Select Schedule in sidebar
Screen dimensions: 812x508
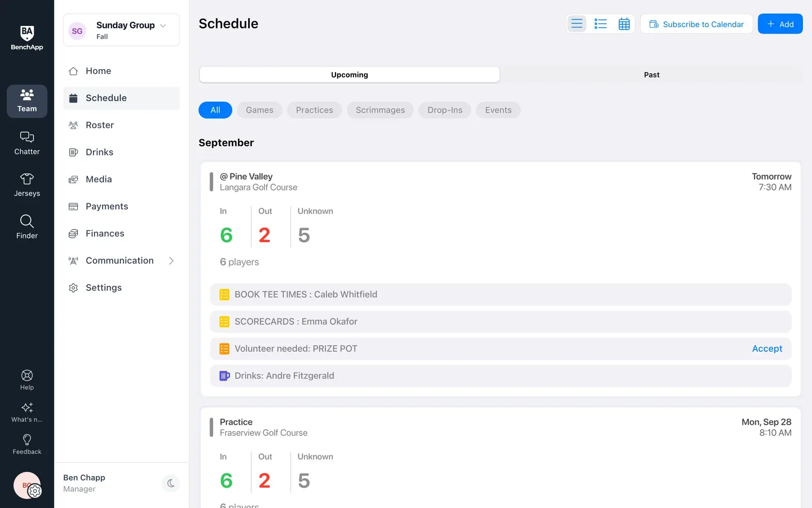click(x=121, y=98)
